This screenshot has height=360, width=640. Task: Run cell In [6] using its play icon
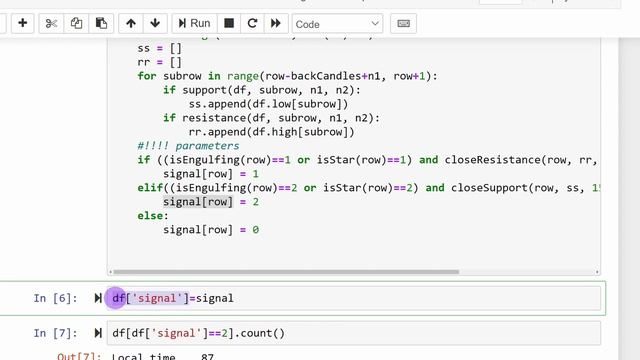pyautogui.click(x=98, y=298)
